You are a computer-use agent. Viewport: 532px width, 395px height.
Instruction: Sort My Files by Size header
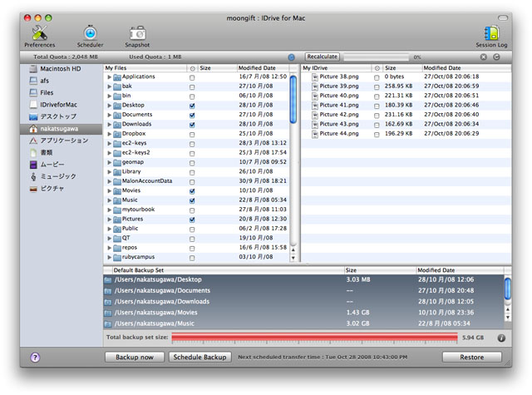217,68
